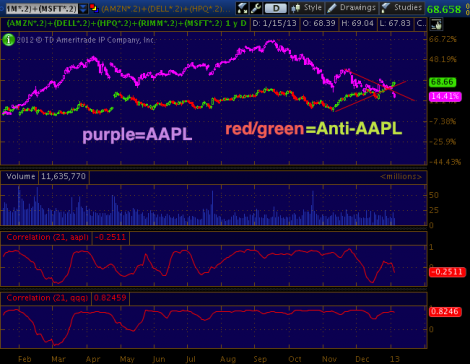470x364 pixels.
Task: Open the symbol history dropdown arrow
Action: coord(83,8)
